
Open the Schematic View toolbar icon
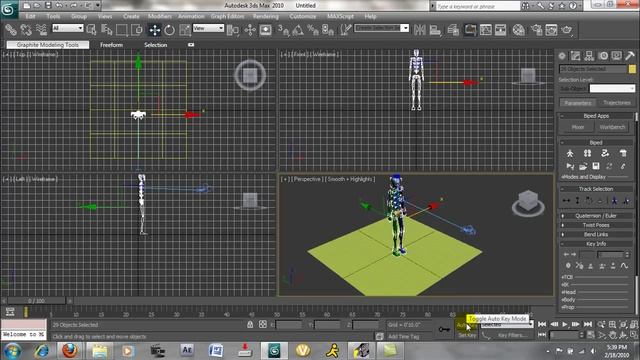(x=500, y=30)
